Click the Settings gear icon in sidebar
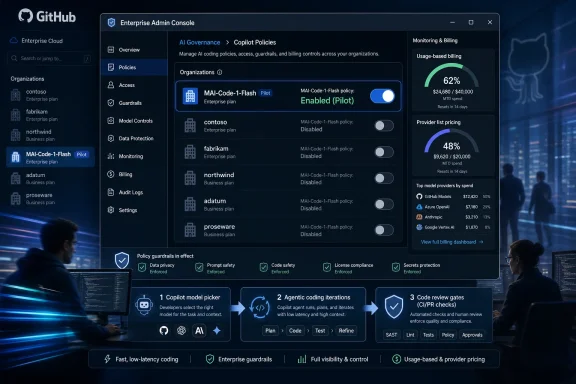The width and height of the screenshot is (576, 384). tap(111, 210)
